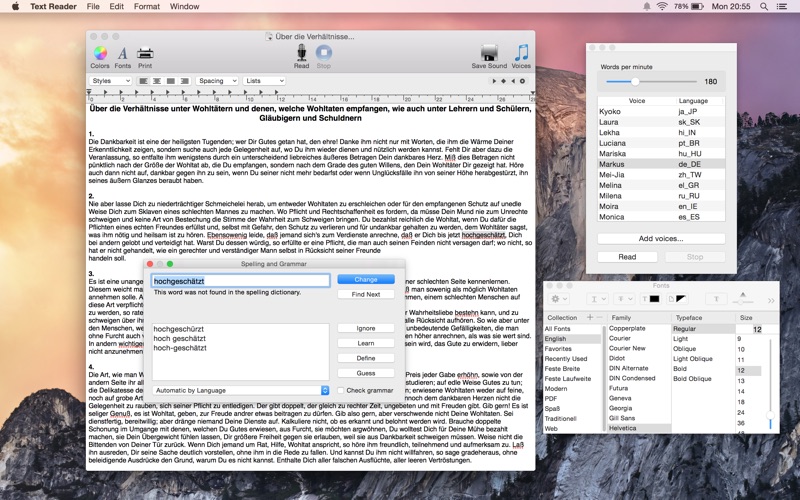Open the Styles dropdown
800x500 pixels.
tap(111, 81)
